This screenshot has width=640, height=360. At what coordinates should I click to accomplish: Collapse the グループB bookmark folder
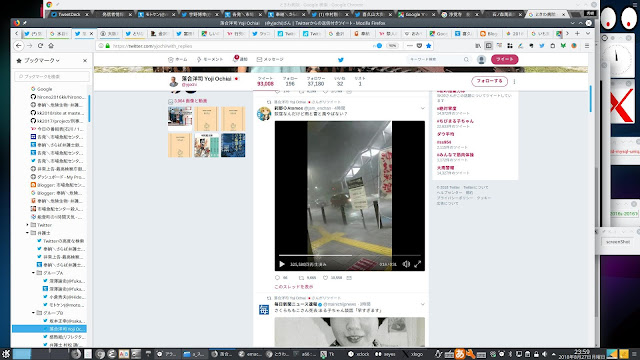click(x=33, y=313)
